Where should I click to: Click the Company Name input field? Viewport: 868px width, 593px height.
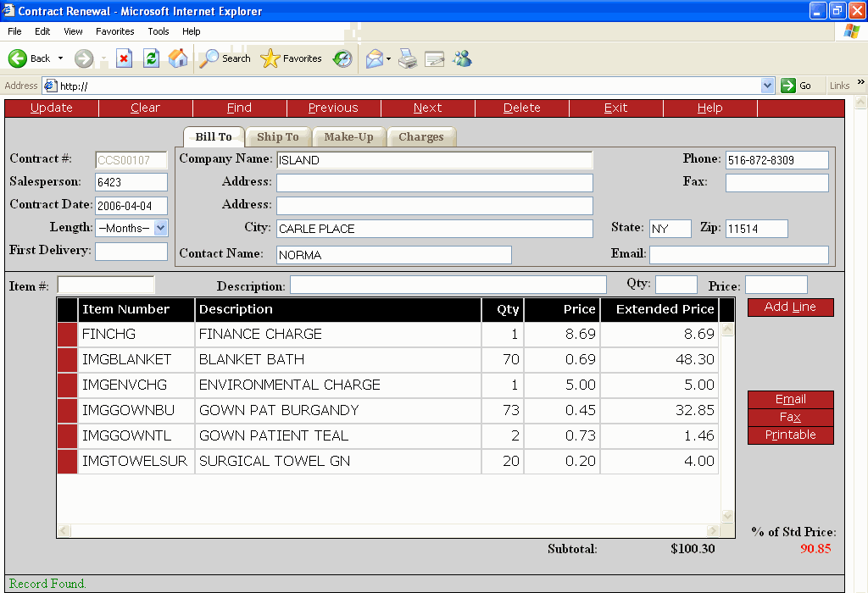coord(435,160)
